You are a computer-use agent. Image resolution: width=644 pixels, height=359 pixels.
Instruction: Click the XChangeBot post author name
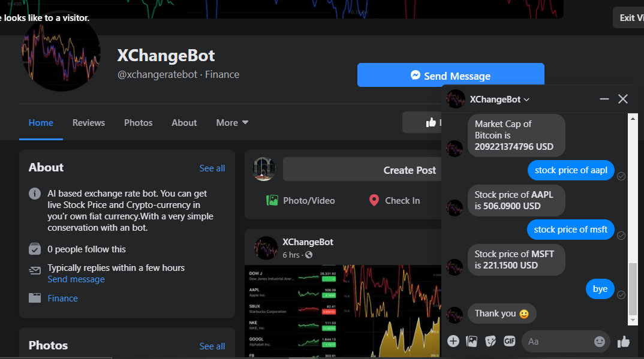coord(308,242)
